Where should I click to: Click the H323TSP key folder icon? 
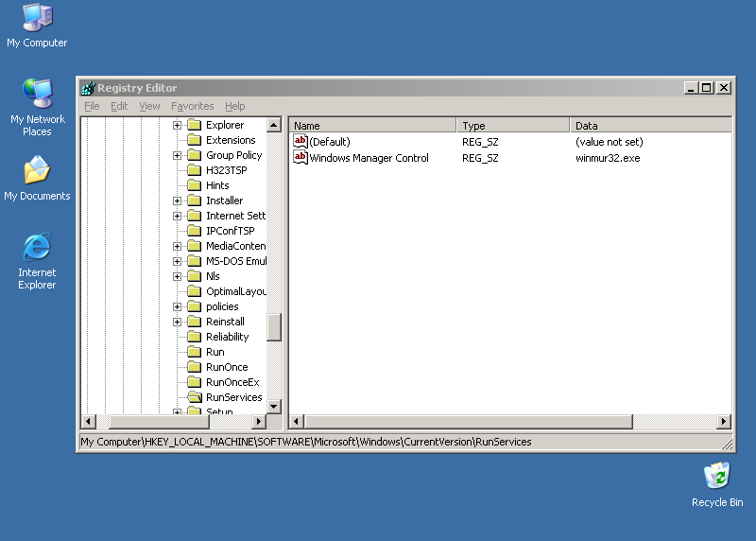[x=195, y=170]
